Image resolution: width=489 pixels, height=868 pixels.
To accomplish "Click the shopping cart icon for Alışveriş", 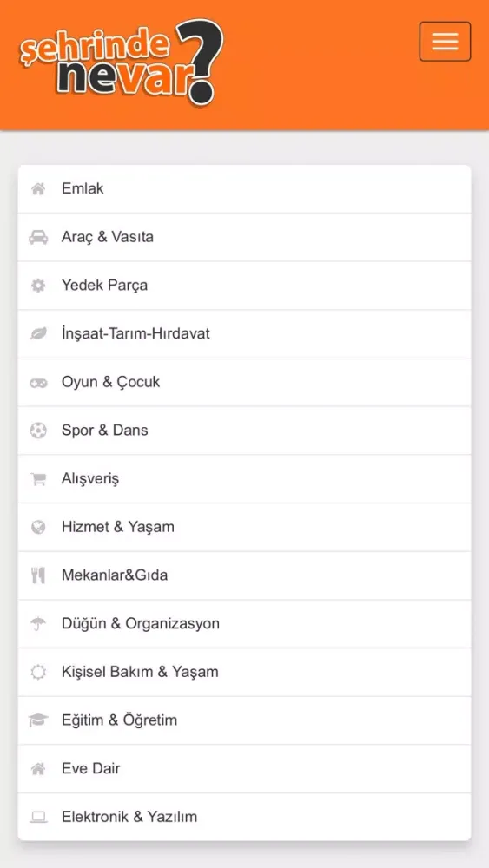I will 38,479.
